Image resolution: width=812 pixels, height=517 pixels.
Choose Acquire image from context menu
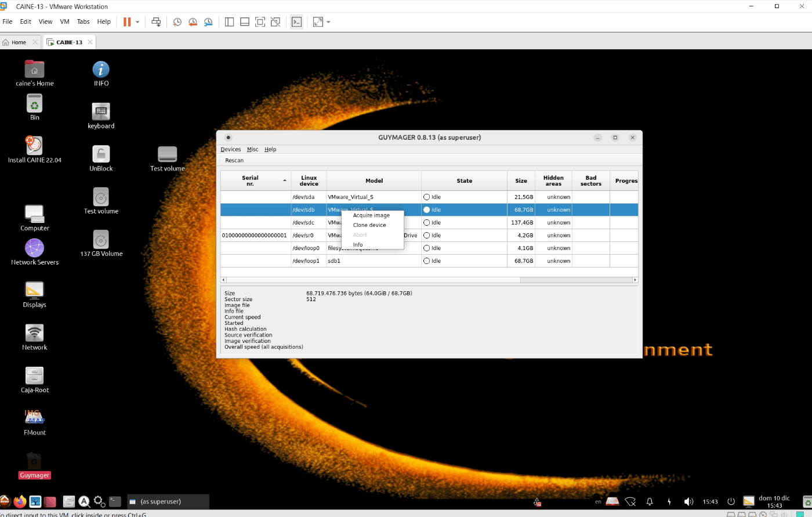pyautogui.click(x=371, y=215)
